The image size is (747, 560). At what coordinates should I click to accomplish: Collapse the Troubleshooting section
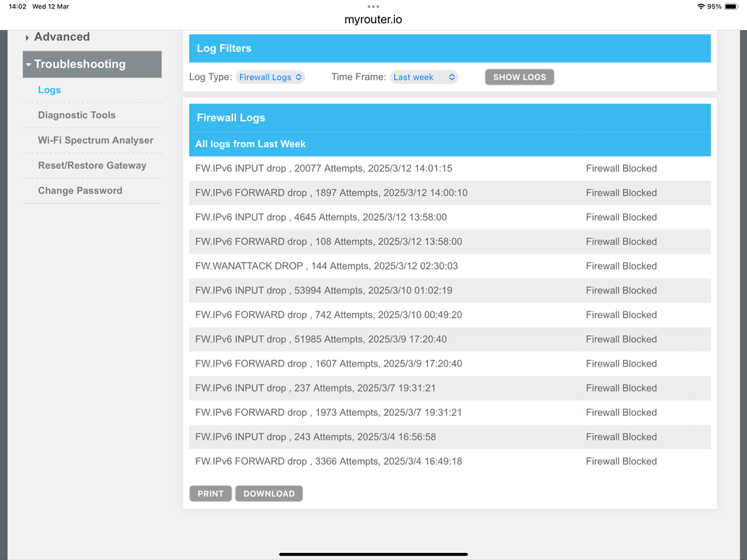pyautogui.click(x=92, y=64)
